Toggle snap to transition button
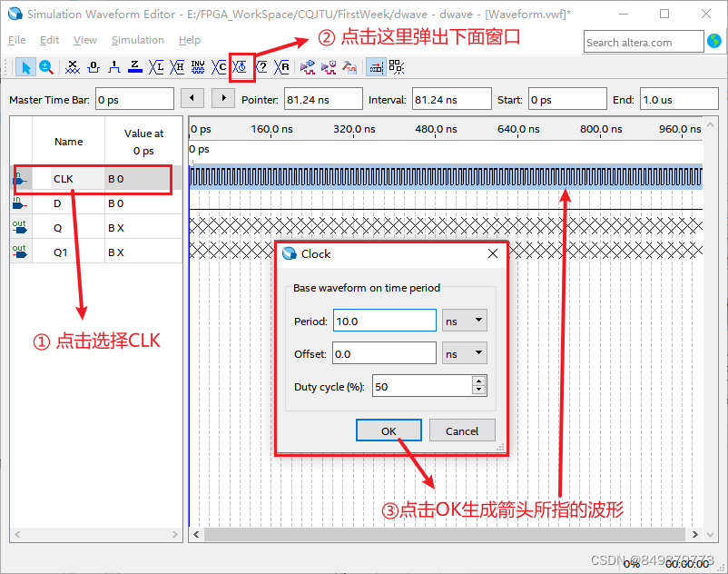Image resolution: width=728 pixels, height=574 pixels. (x=376, y=67)
